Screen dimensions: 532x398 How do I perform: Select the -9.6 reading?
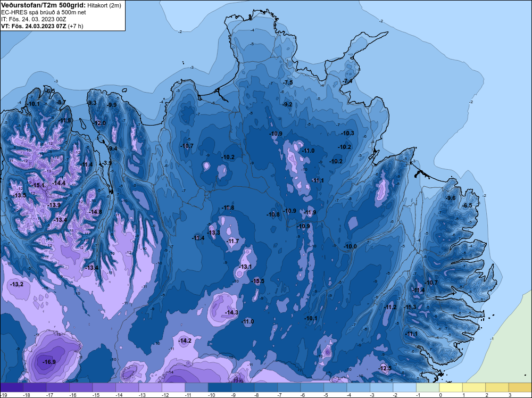[x=451, y=198]
